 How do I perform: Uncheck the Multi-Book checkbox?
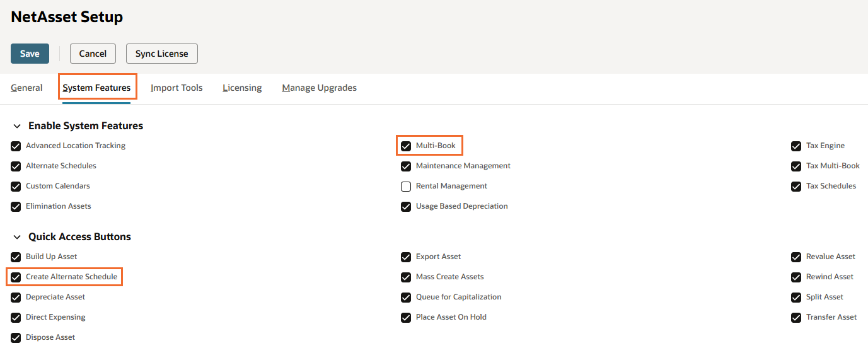[x=406, y=146]
